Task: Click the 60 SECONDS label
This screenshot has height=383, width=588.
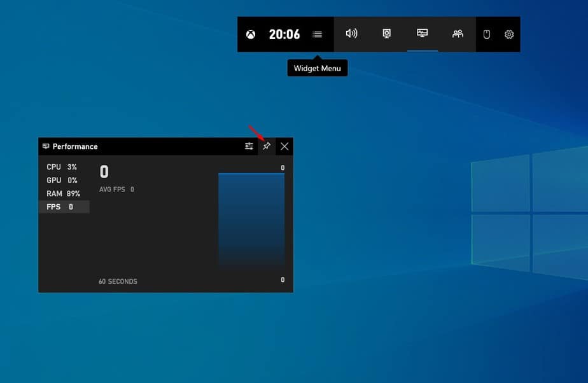Action: tap(118, 281)
